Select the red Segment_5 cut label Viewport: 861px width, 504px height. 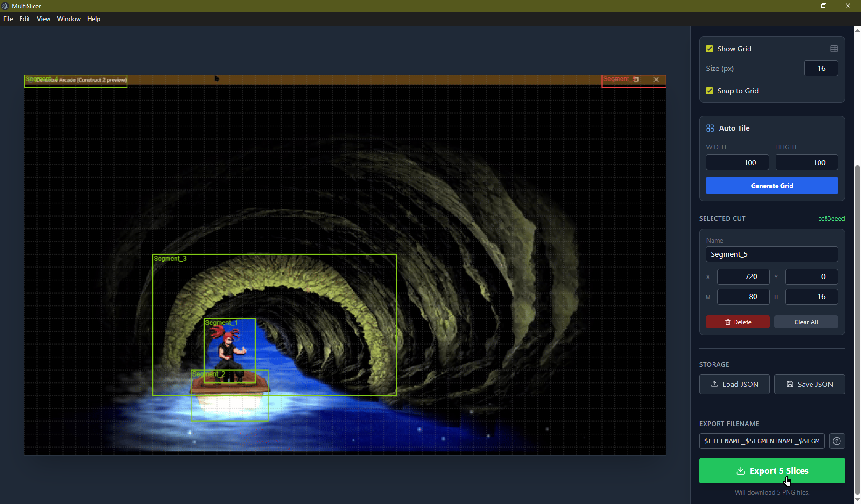[x=620, y=79]
